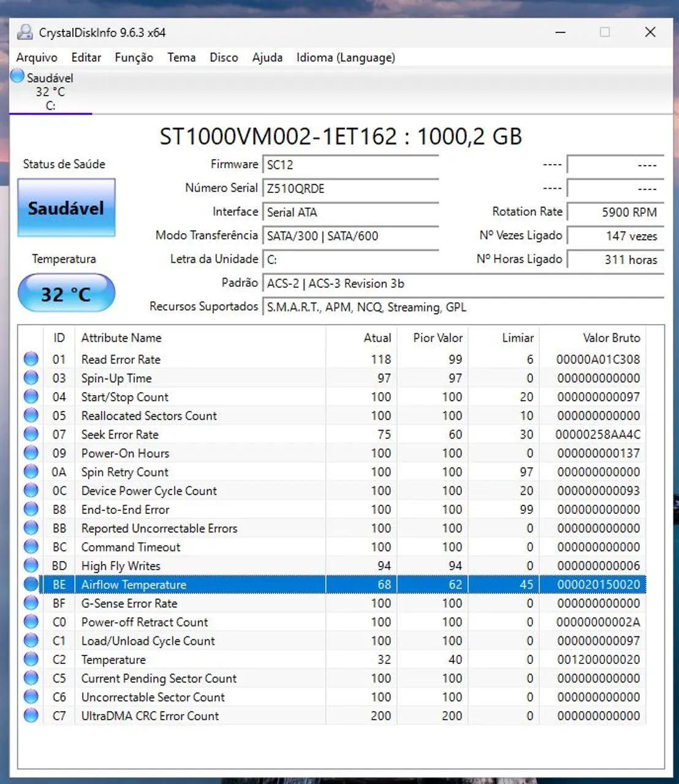Click status dot for Power-On Hours

[x=31, y=453]
